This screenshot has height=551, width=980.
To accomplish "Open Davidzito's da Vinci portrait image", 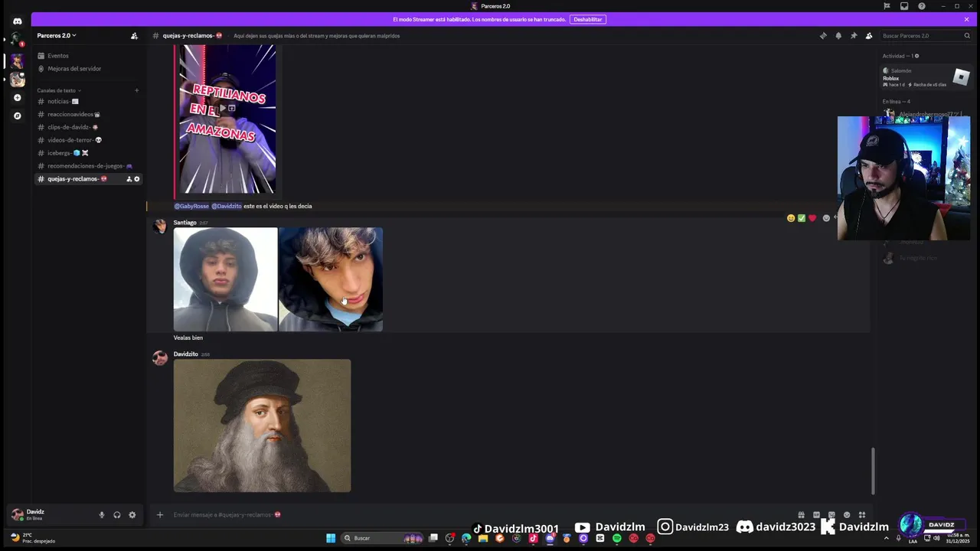I will point(262,425).
